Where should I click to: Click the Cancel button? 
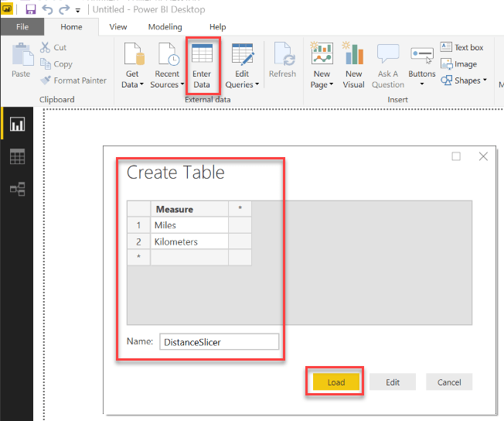(x=449, y=382)
